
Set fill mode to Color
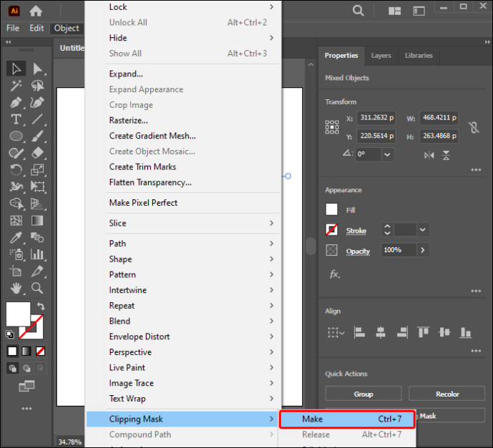pos(13,351)
